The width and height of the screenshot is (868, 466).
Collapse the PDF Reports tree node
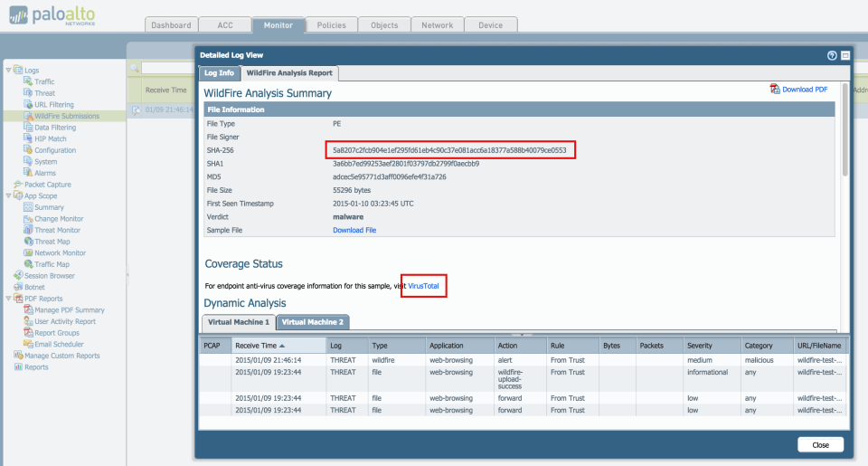pyautogui.click(x=8, y=298)
